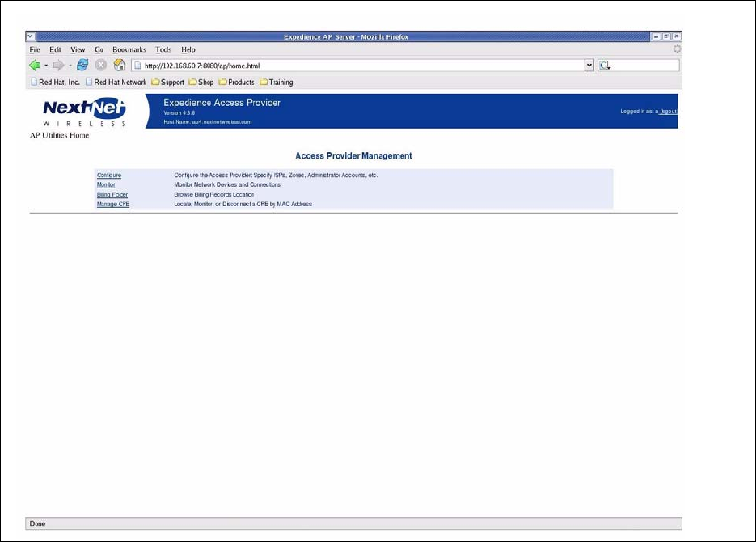Open the Red Hat, Inc. bookmark

55,82
